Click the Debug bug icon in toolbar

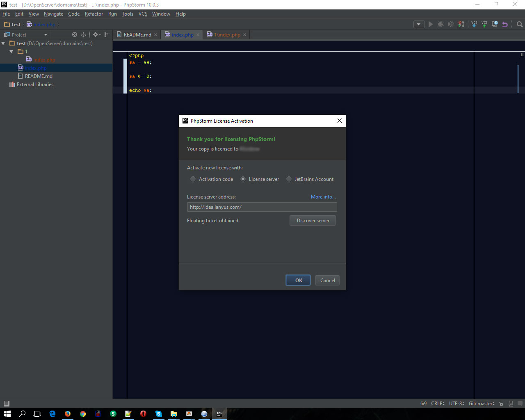point(441,25)
